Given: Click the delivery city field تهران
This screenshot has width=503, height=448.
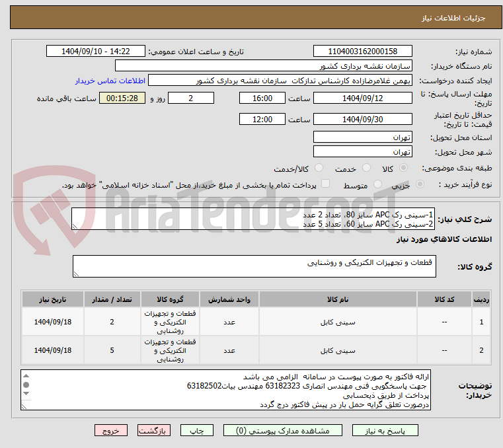Looking at the screenshot, I should (x=362, y=151).
